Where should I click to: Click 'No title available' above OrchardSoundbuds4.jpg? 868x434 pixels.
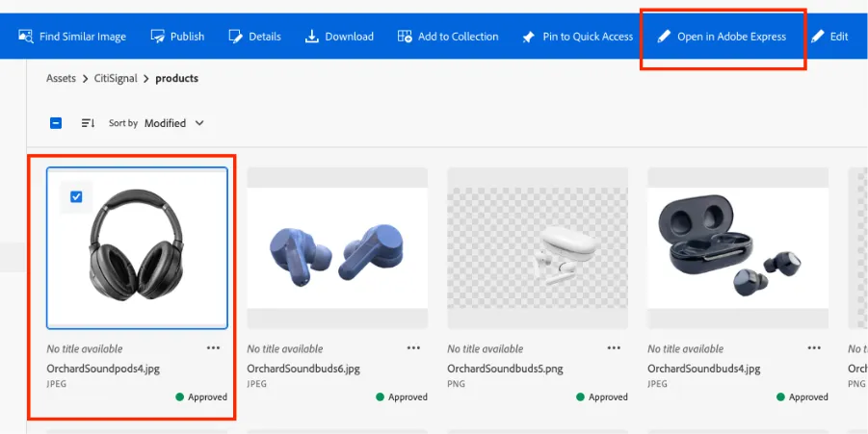tap(686, 349)
